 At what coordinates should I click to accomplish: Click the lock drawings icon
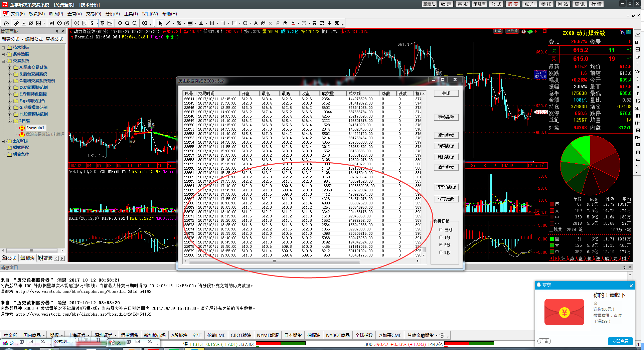coord(285,23)
